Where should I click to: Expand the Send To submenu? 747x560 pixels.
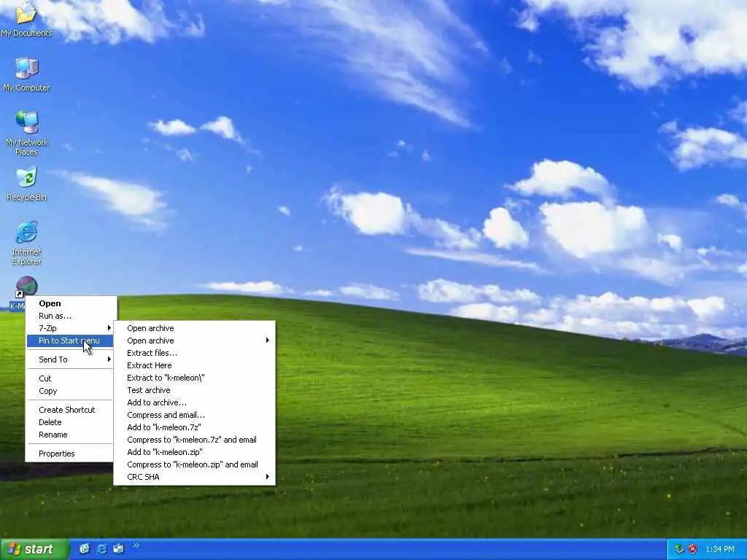coord(69,359)
